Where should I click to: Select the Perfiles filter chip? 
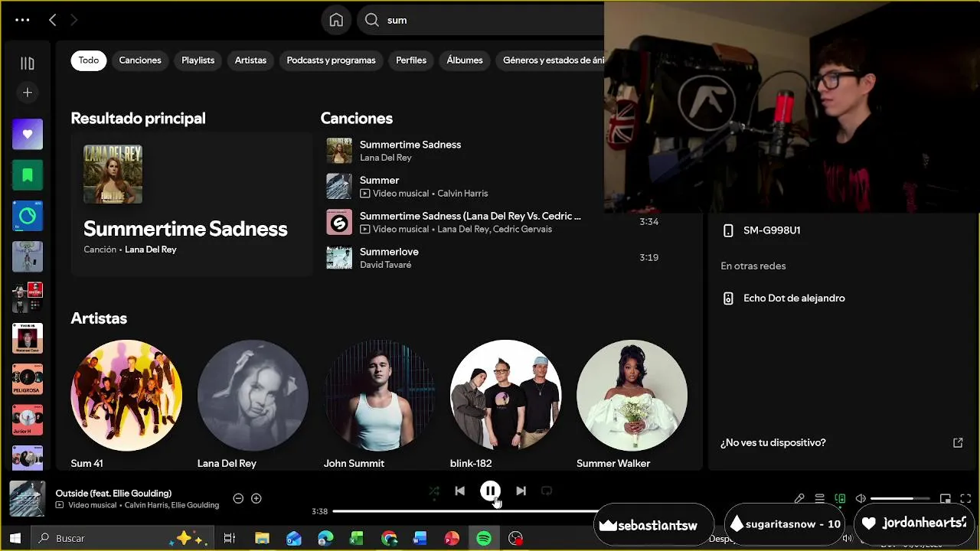[x=411, y=60]
